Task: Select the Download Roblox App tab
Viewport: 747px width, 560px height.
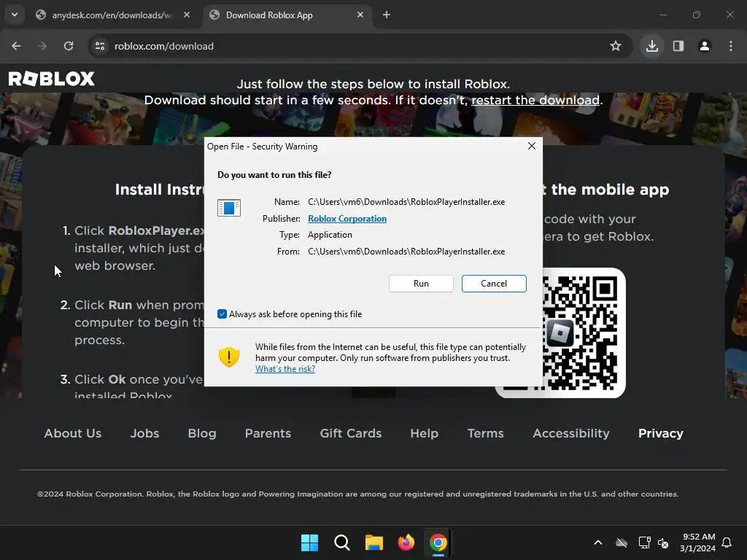Action: click(286, 15)
